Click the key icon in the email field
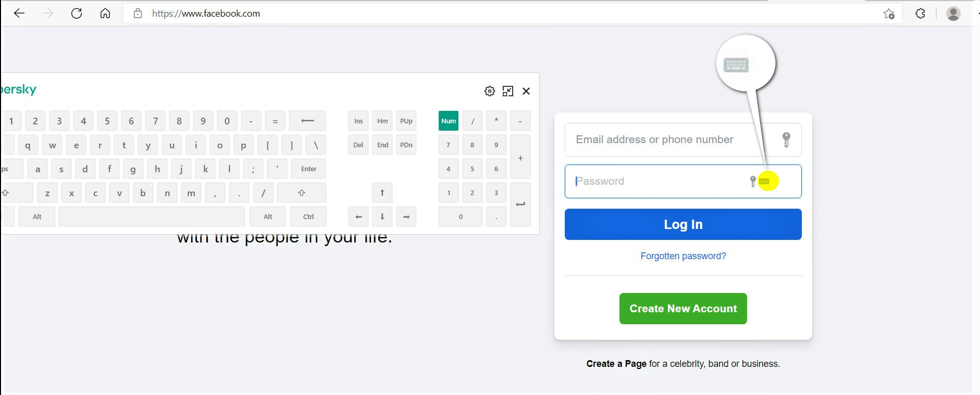Image resolution: width=980 pixels, height=395 pixels. (x=786, y=139)
